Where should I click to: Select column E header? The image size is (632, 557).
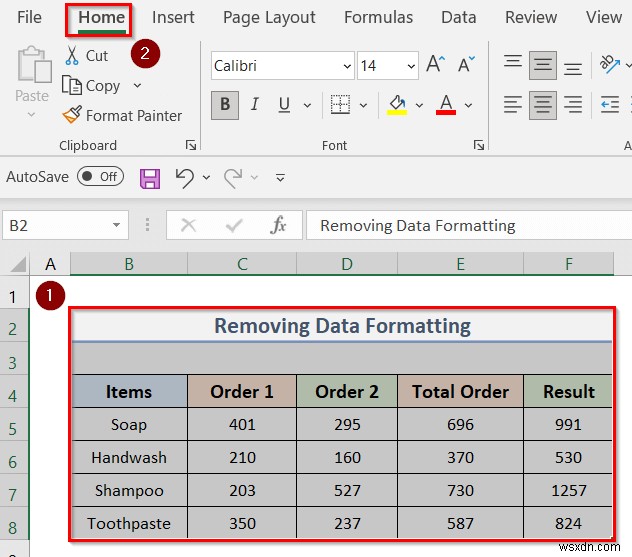tap(460, 264)
